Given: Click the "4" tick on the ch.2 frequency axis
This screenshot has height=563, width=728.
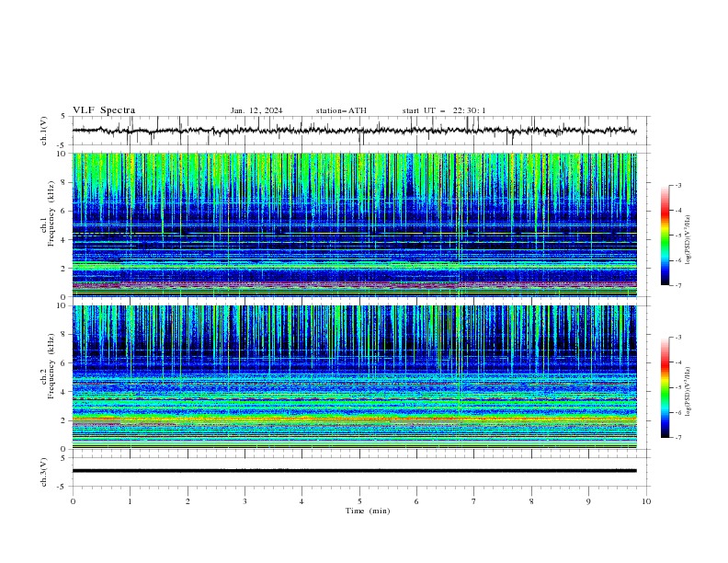Looking at the screenshot, I should point(64,392).
